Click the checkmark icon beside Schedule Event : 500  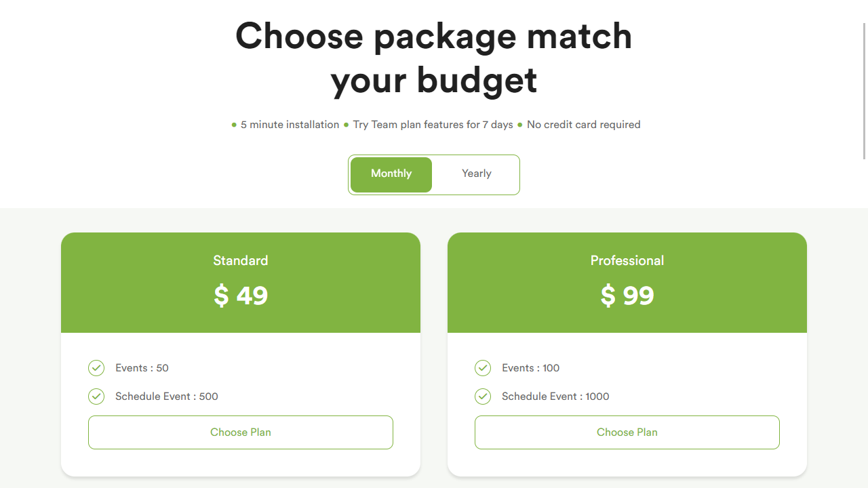pos(96,396)
